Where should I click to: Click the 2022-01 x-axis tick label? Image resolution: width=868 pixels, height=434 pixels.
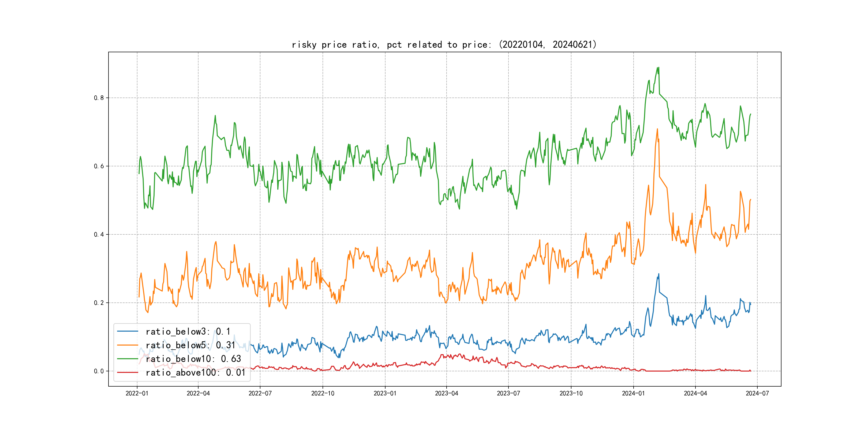point(137,393)
